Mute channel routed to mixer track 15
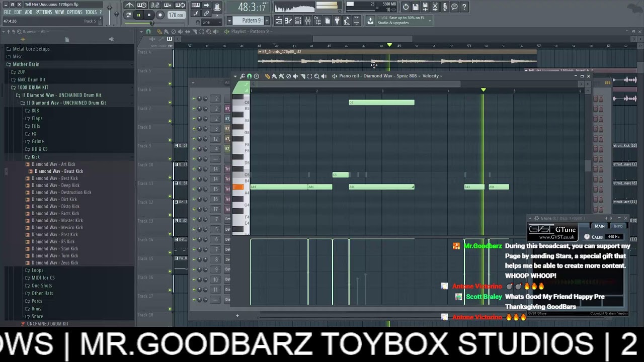 coord(194,189)
